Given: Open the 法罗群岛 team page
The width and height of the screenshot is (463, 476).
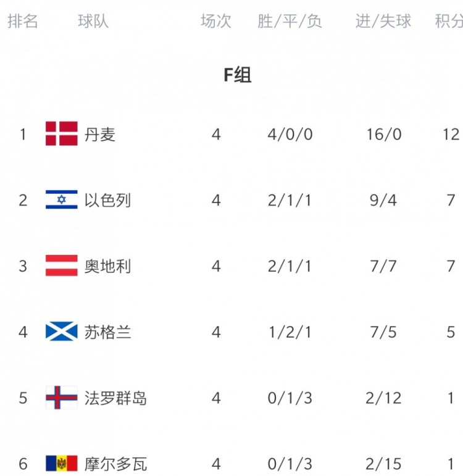Looking at the screenshot, I should point(115,398).
